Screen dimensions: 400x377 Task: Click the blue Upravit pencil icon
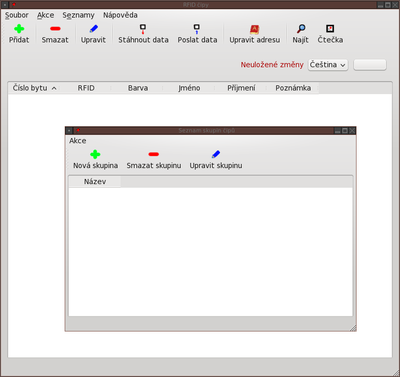[x=94, y=29]
